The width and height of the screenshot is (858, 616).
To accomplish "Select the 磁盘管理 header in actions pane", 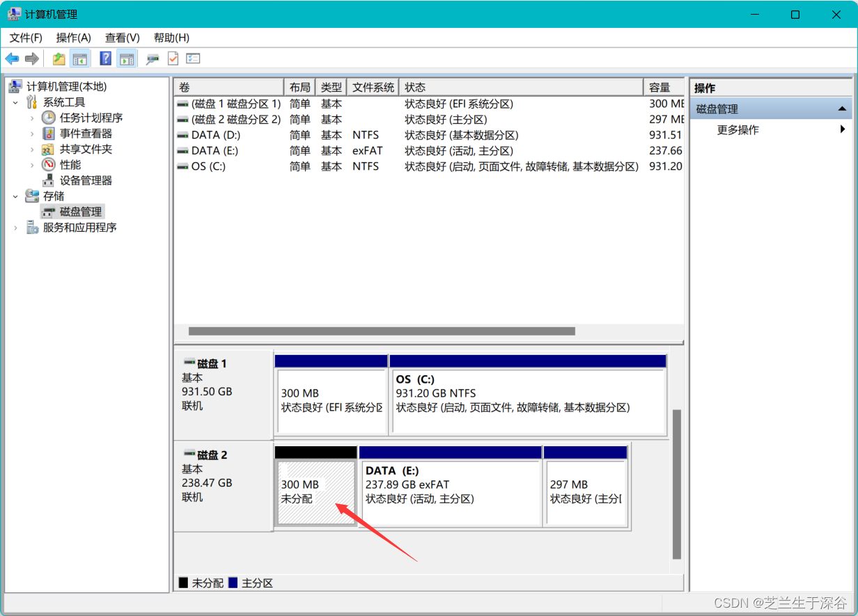I will pos(770,109).
